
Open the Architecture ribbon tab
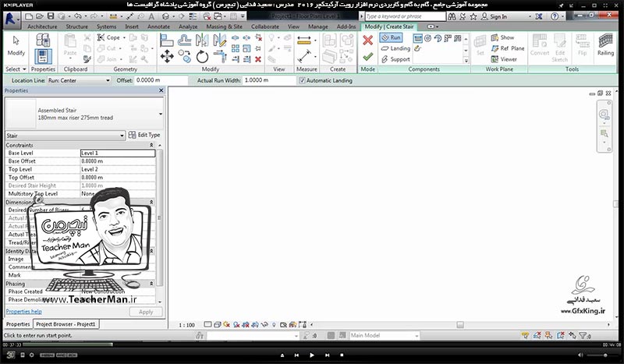42,27
